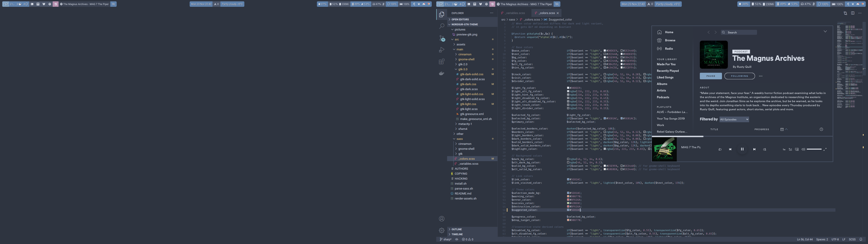
Task: Click the Spotify search field
Action: [x=739, y=32]
